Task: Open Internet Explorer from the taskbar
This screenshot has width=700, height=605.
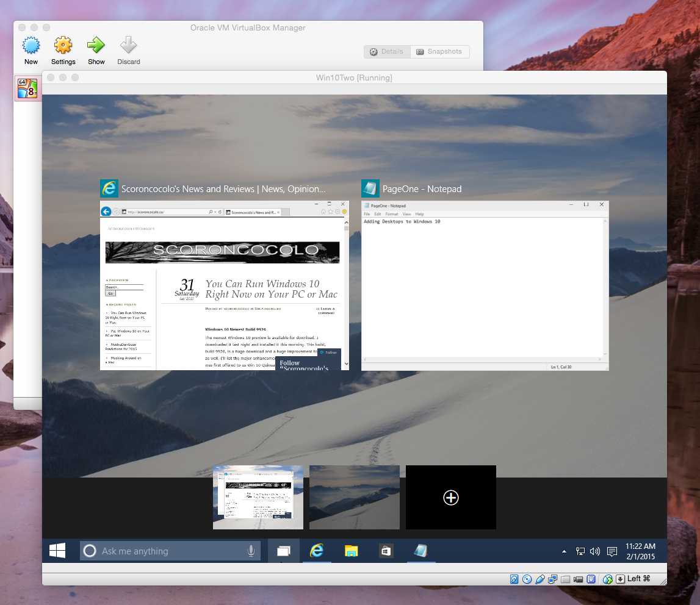Action: tap(316, 551)
